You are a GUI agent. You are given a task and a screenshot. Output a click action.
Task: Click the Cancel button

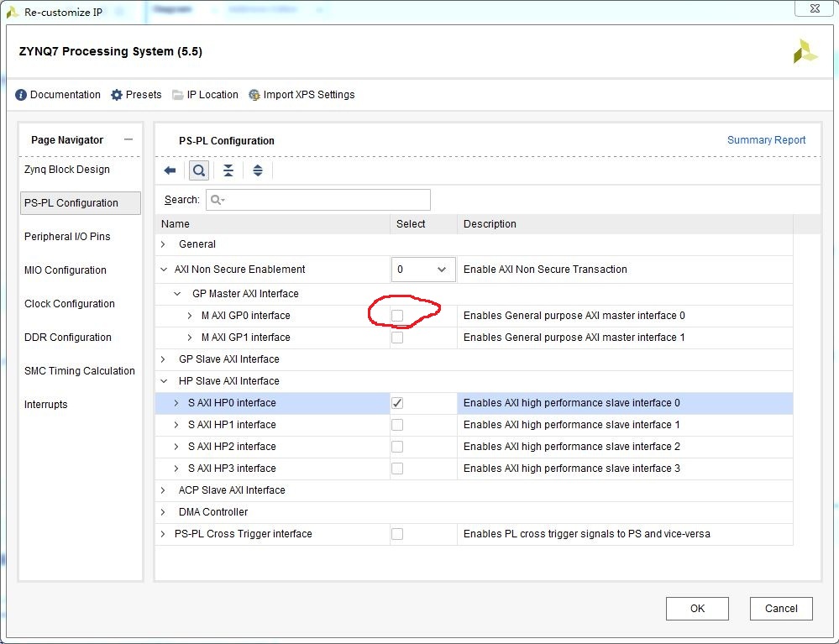pos(781,609)
